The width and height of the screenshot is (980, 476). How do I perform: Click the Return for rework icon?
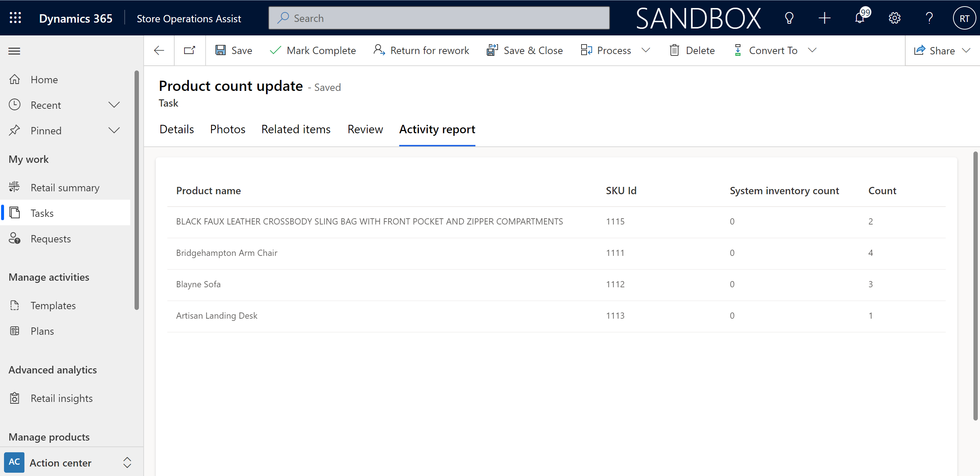(x=380, y=50)
